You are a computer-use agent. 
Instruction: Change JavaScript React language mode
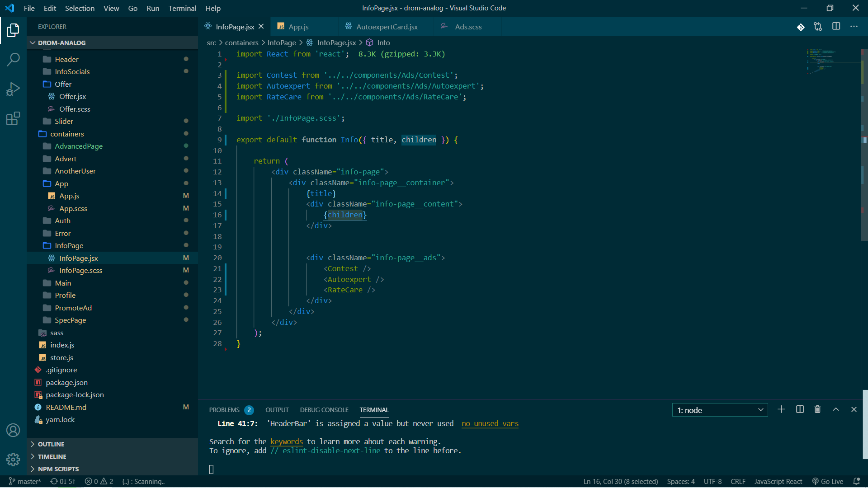tap(778, 481)
